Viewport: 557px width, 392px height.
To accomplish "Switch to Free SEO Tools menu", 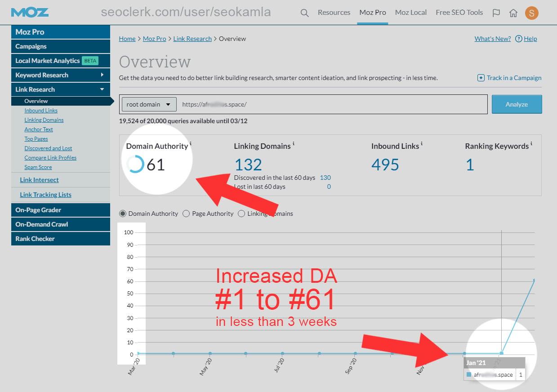I will pos(459,13).
